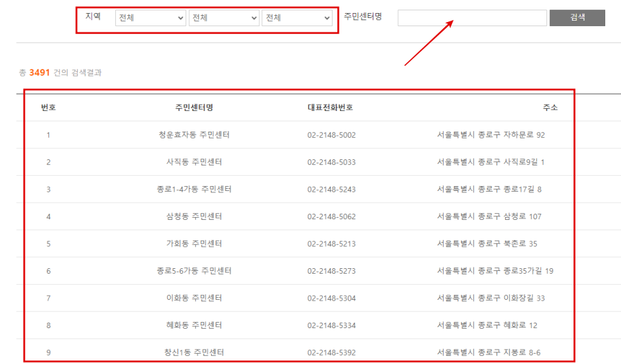The width and height of the screenshot is (621, 364).
Task: Click address 서울특별시 종로구 혜화로 12
Action: point(487,325)
